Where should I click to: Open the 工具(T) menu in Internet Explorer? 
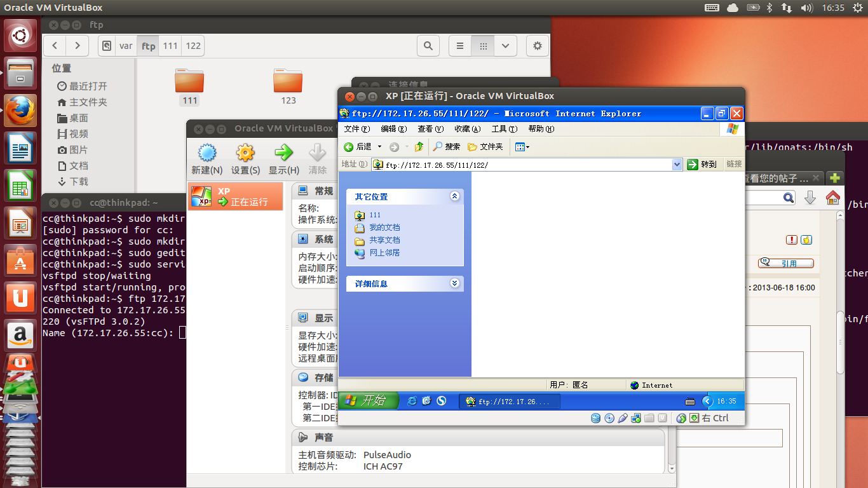coord(504,129)
